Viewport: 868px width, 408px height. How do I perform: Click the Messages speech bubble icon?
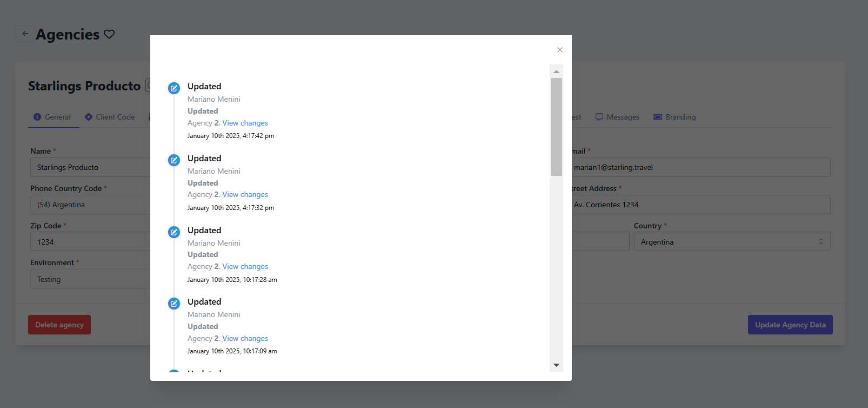[x=599, y=117]
